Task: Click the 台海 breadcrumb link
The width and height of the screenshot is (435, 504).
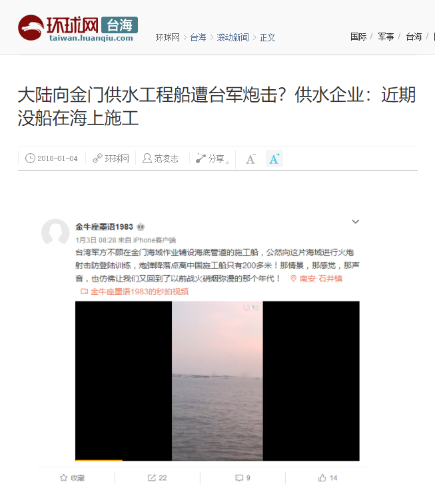Action: click(198, 37)
